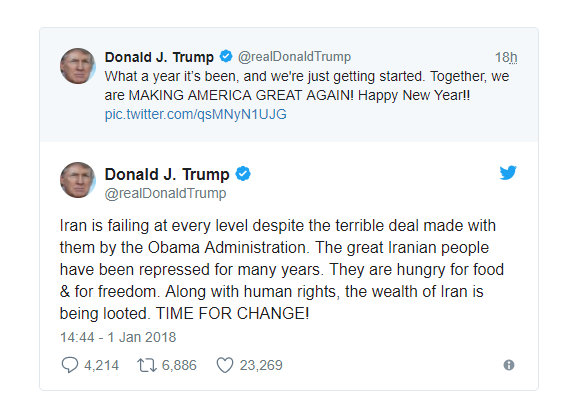Click @realDonaldTrump handle under main name
This screenshot has height=409, width=583.
point(165,193)
